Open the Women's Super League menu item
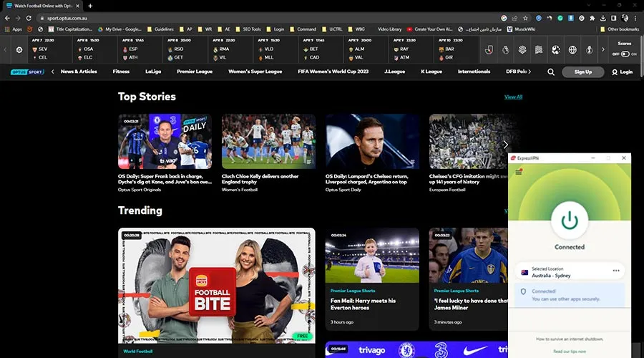 click(255, 72)
